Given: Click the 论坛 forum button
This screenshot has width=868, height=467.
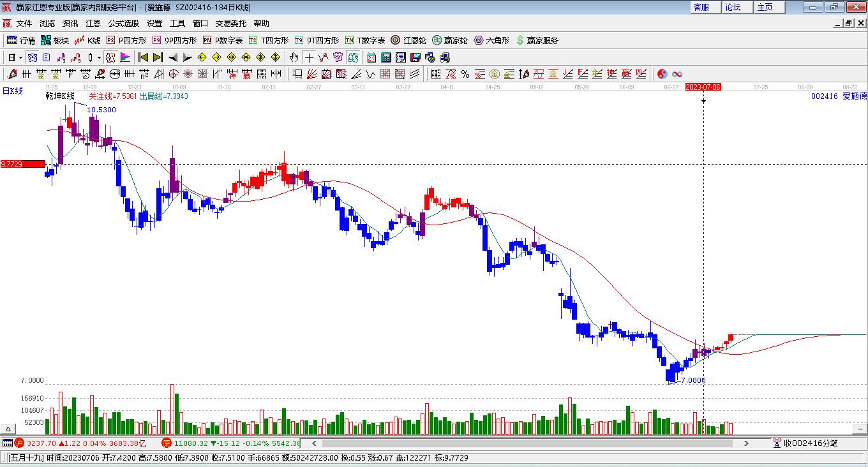Looking at the screenshot, I should coord(737,7).
